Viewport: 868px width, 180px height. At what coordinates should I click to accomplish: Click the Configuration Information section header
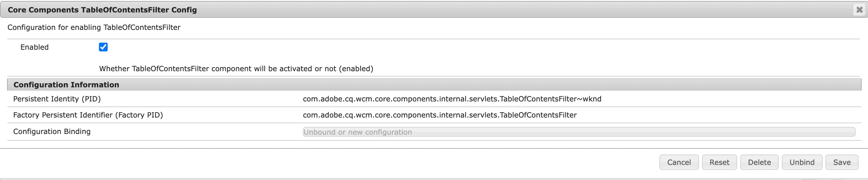pos(66,85)
